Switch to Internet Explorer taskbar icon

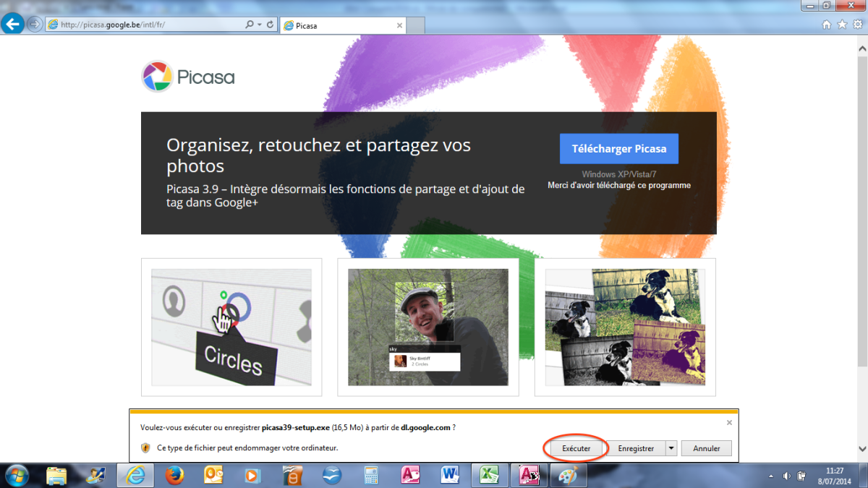135,475
